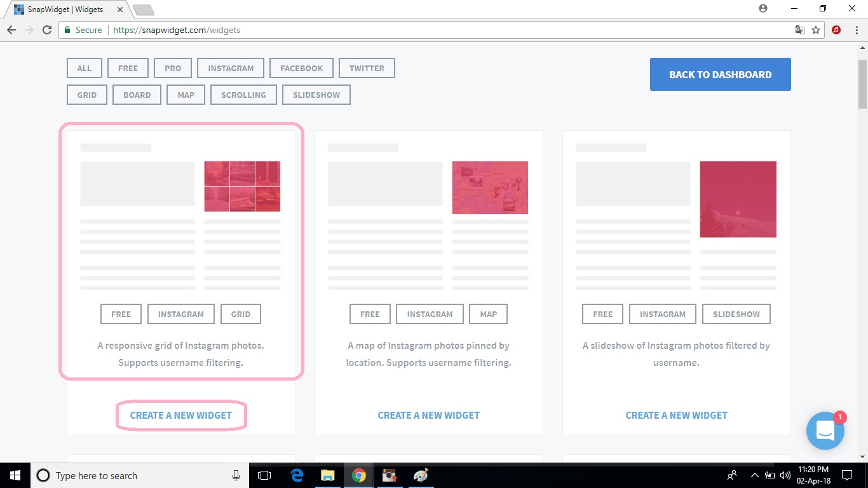
Task: Open the Google Translate icon in address bar
Action: point(800,30)
